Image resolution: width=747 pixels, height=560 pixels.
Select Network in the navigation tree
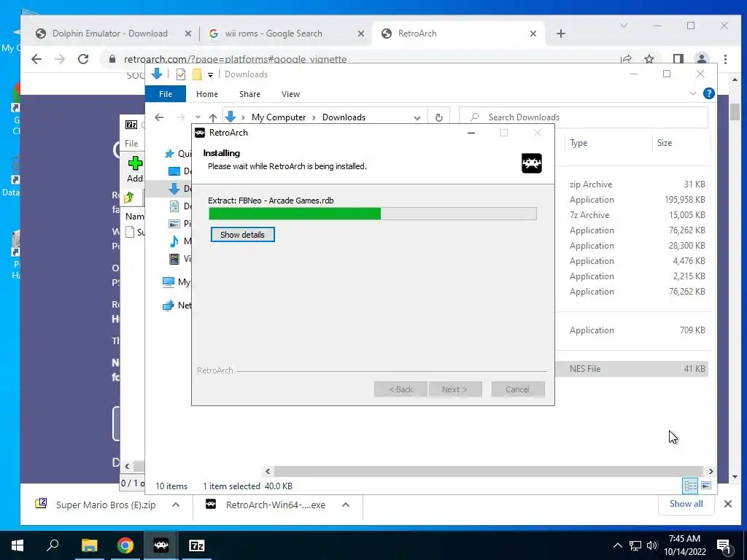[177, 306]
